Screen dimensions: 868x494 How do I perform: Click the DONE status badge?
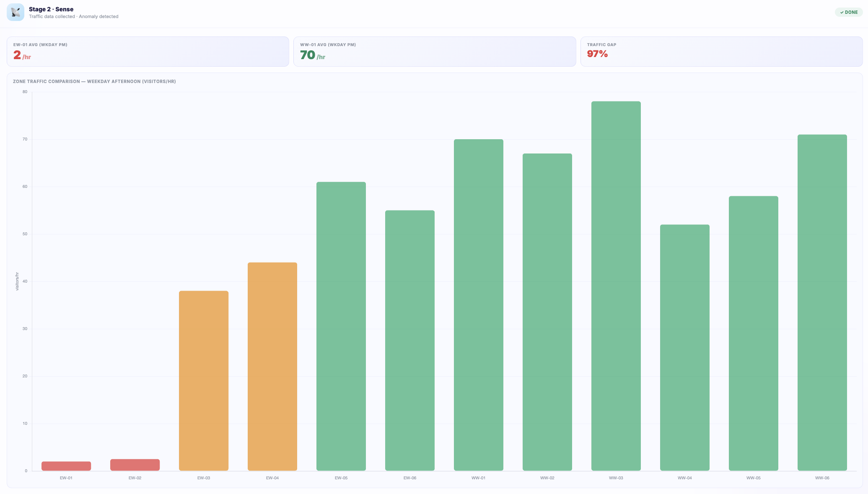point(849,12)
